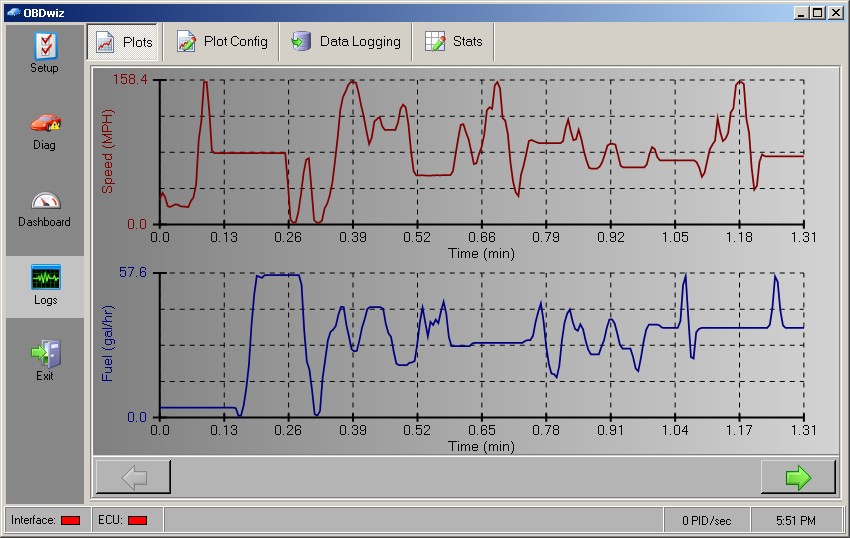This screenshot has height=538, width=850.
Task: Maximize the OBDwiz window
Action: coord(818,13)
